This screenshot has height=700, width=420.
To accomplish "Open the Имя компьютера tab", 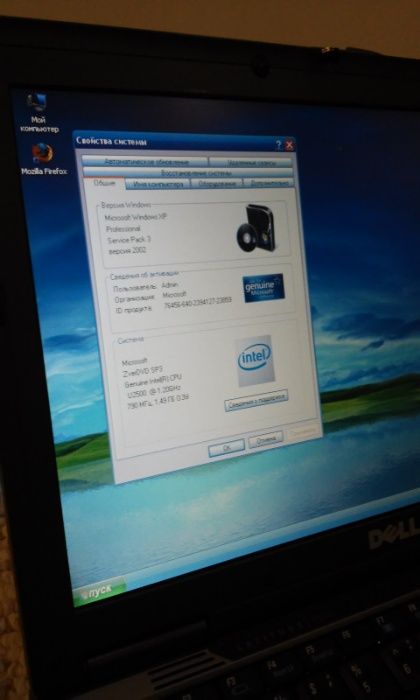I will pyautogui.click(x=158, y=183).
